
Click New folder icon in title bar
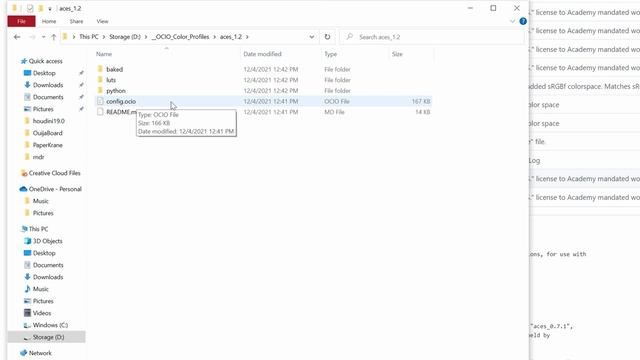40,8
